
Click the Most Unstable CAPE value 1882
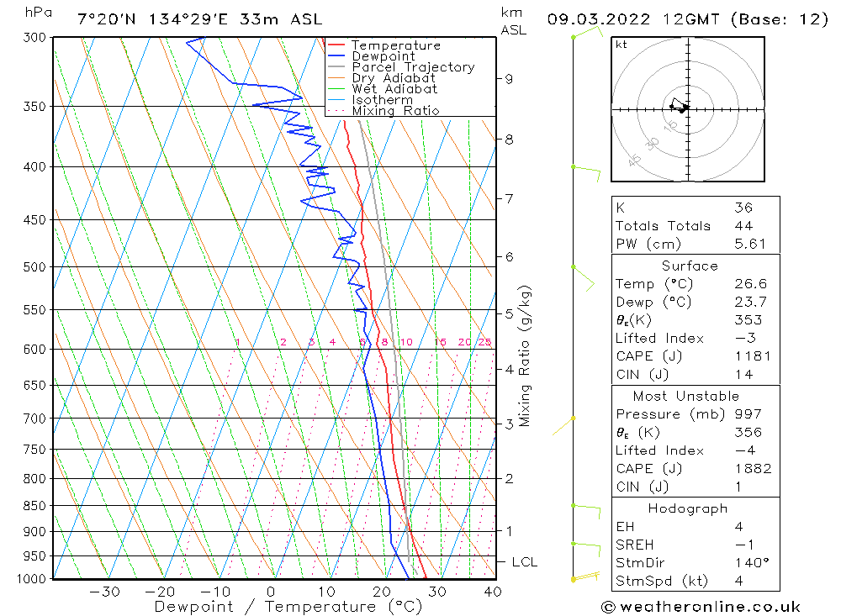pos(753,469)
